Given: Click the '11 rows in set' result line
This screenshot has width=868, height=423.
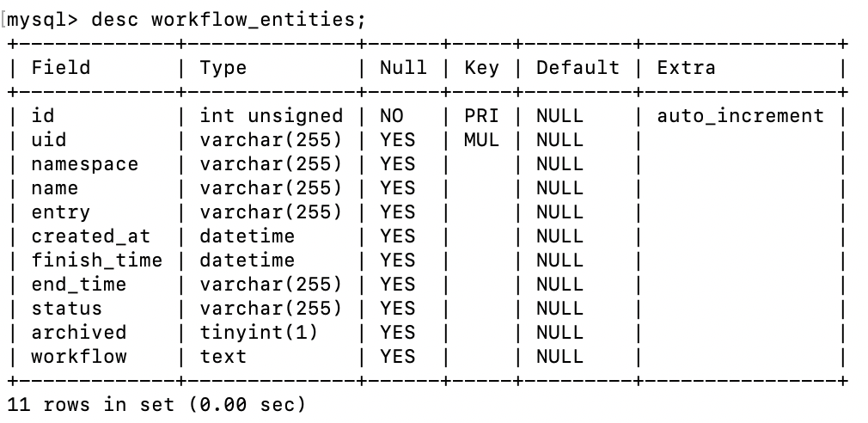Looking at the screenshot, I should click(x=156, y=404).
